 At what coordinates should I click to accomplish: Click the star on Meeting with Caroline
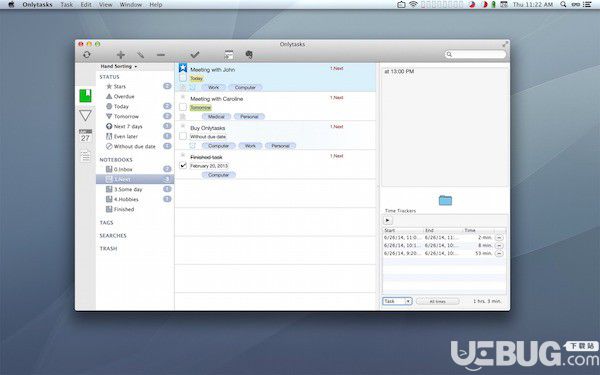(x=183, y=97)
